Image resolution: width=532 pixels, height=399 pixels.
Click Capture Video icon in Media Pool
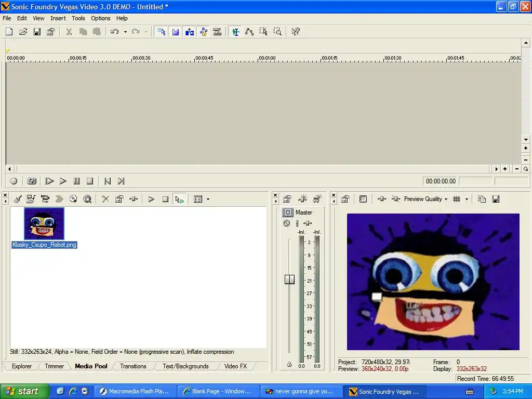[x=45, y=199]
